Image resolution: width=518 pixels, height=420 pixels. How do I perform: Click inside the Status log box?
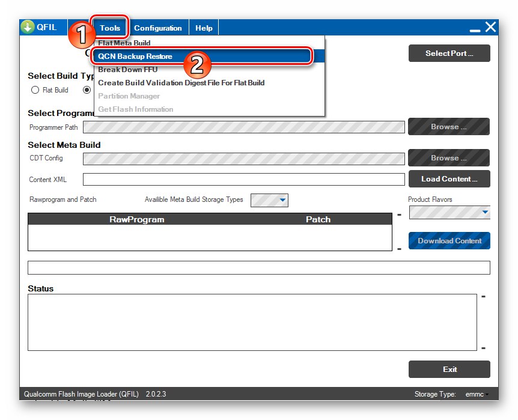pyautogui.click(x=252, y=323)
